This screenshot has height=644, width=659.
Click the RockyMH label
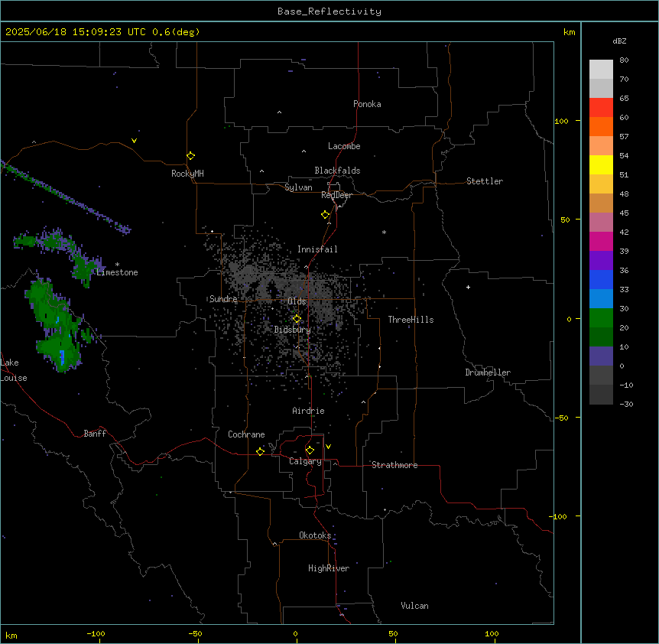click(187, 174)
